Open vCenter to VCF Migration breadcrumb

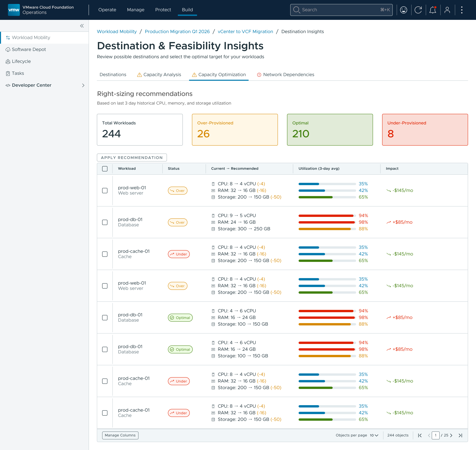point(245,32)
